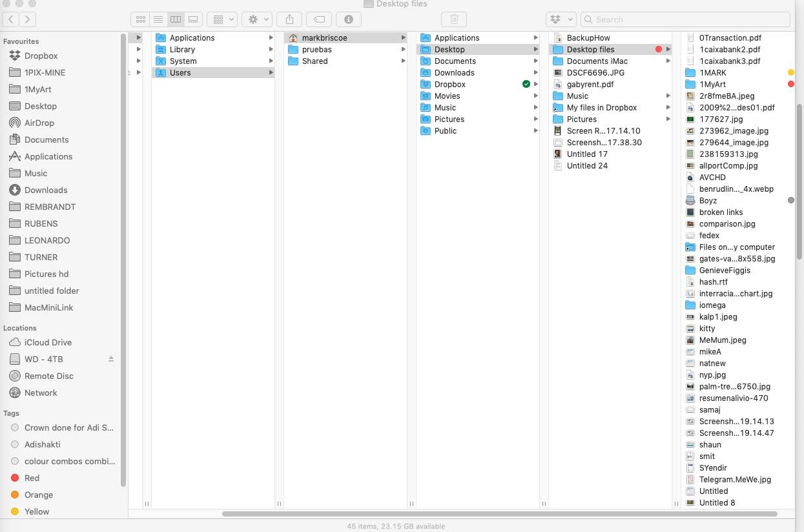Open the LEONARDO sidebar folder

[x=47, y=240]
